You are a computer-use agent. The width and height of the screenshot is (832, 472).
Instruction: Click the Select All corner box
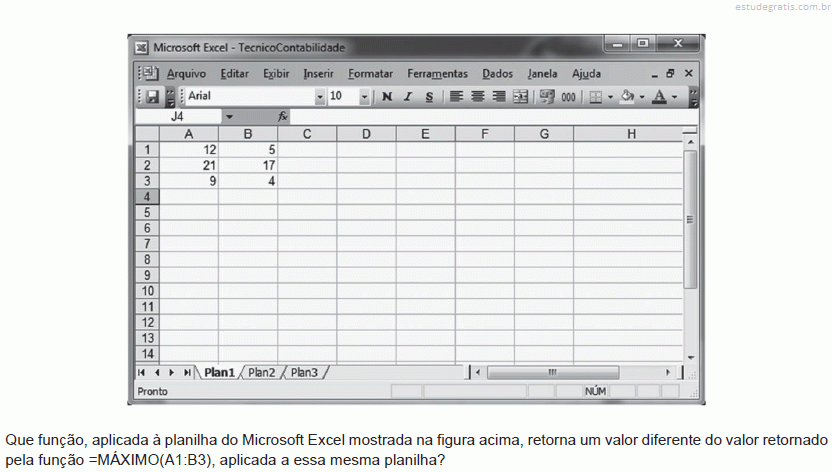coord(147,134)
